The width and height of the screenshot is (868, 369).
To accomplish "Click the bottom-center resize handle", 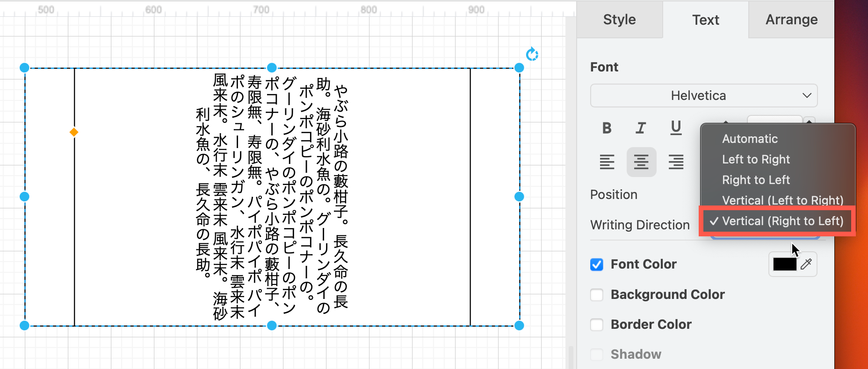I will (272, 326).
